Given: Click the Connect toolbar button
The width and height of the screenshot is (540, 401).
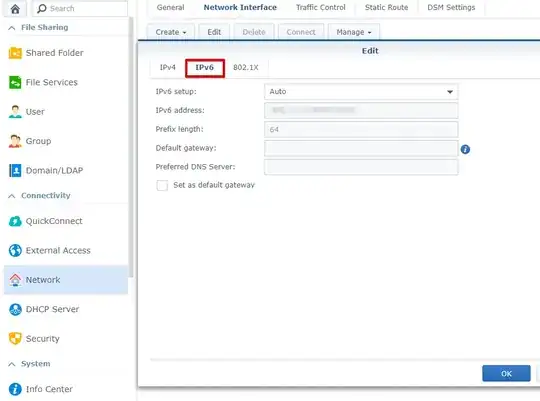Looking at the screenshot, I should pos(301,32).
